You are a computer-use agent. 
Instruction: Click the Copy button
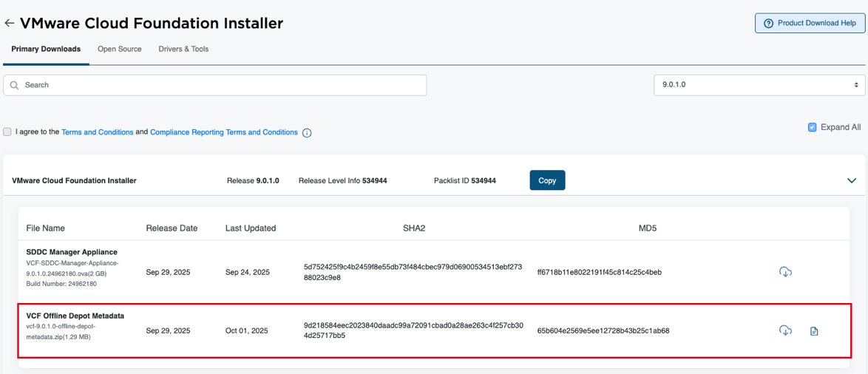click(547, 180)
